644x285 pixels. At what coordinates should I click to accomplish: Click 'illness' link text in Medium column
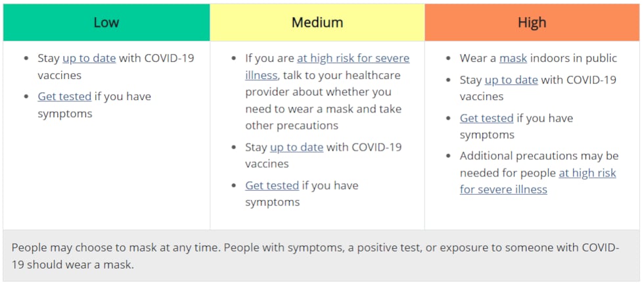click(x=262, y=76)
